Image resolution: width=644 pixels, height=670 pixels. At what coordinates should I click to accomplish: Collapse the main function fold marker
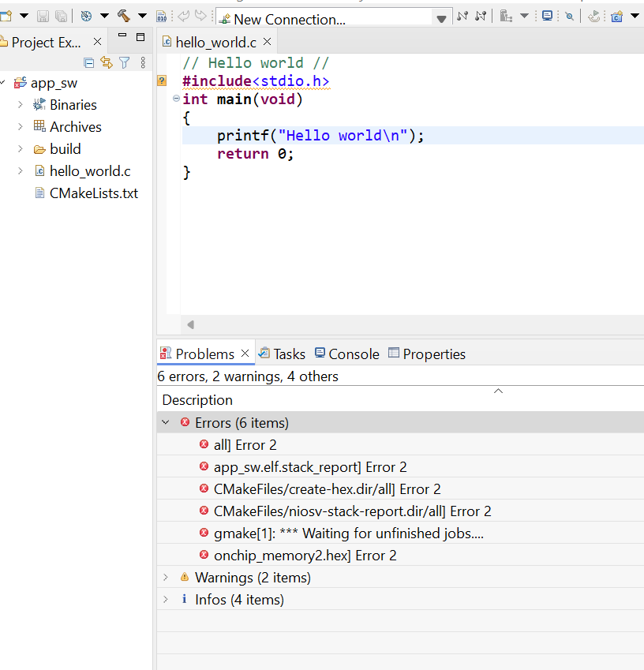[x=176, y=99]
